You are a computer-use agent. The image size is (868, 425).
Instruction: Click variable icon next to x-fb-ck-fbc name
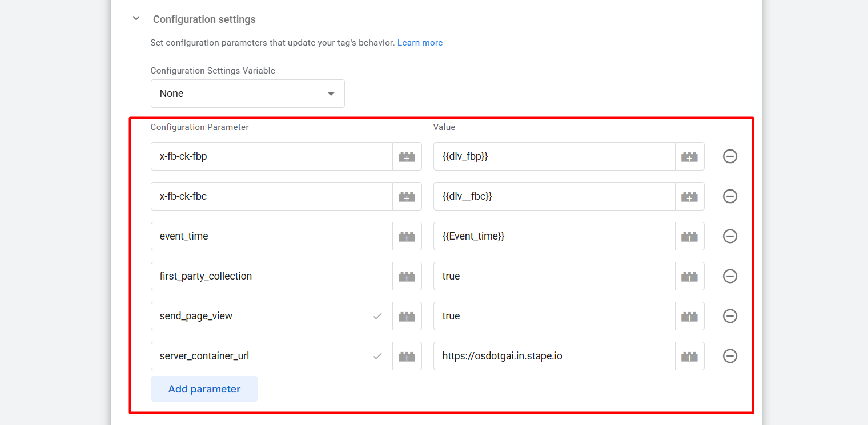tap(407, 196)
